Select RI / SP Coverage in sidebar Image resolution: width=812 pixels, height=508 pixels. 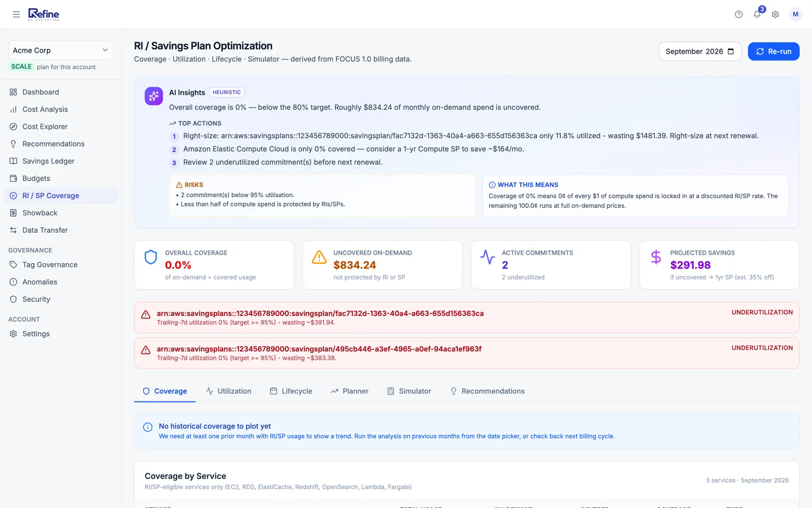[61, 196]
